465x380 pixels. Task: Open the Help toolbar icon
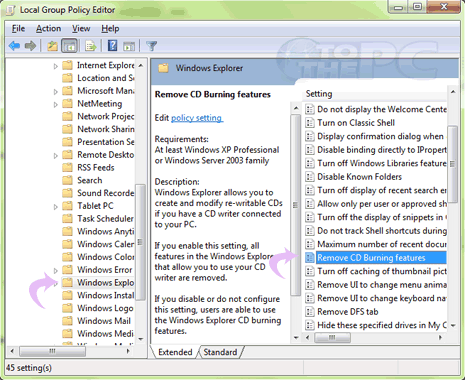[112, 46]
